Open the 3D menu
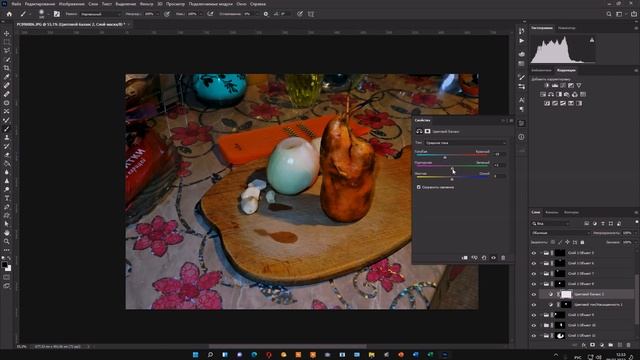The width and height of the screenshot is (640, 360). (160, 4)
